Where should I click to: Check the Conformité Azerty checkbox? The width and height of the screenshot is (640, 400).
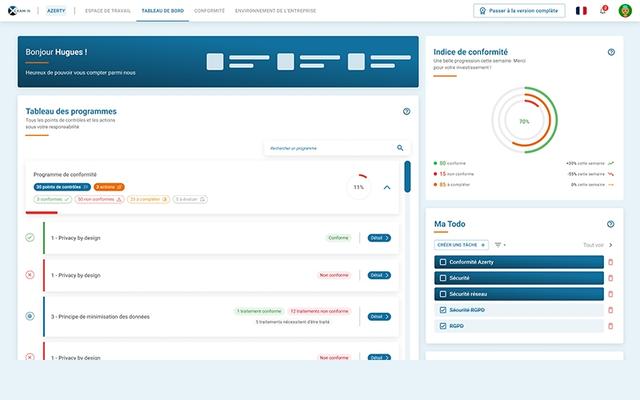[443, 262]
